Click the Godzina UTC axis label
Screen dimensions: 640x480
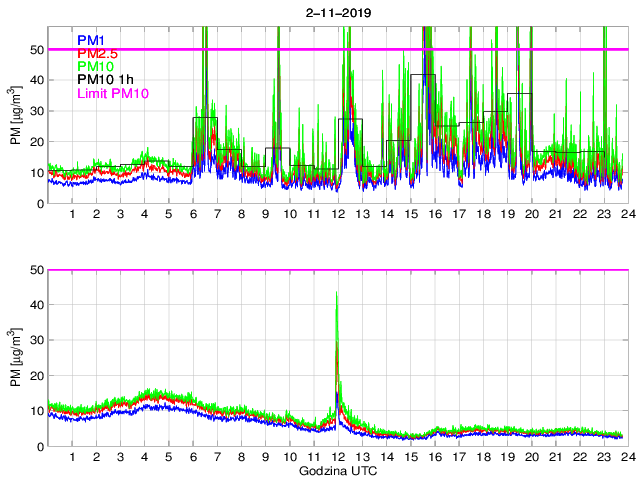pos(335,470)
